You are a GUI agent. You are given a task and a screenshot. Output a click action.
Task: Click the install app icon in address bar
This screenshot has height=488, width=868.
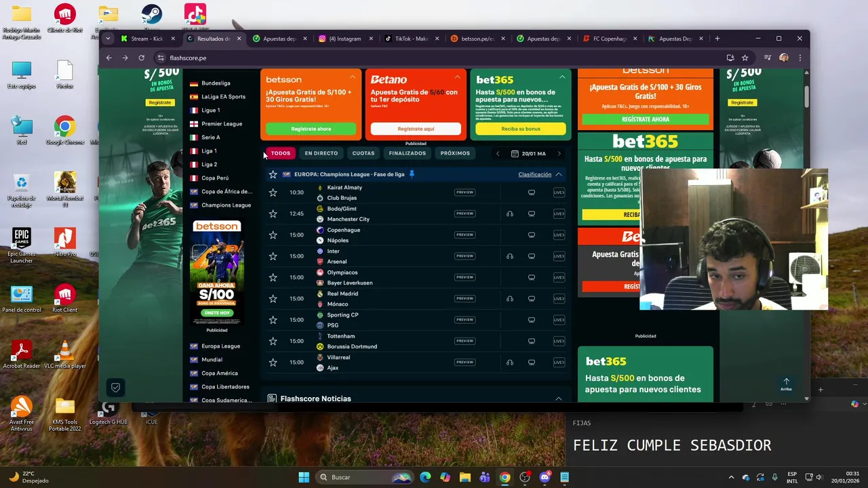(x=730, y=58)
